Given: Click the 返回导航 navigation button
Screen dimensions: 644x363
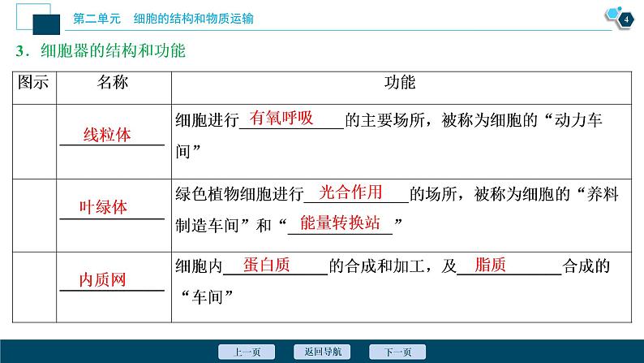Looking at the screenshot, I should pyautogui.click(x=322, y=352).
